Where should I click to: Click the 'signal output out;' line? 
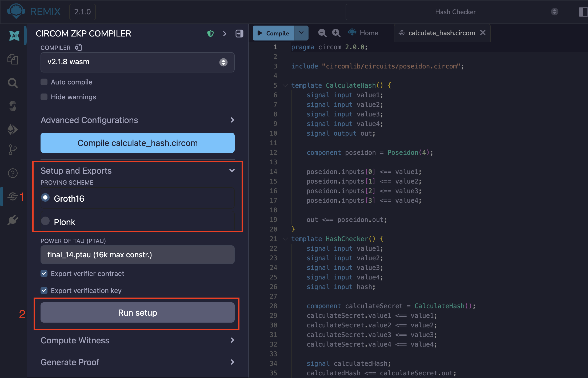[x=341, y=133]
